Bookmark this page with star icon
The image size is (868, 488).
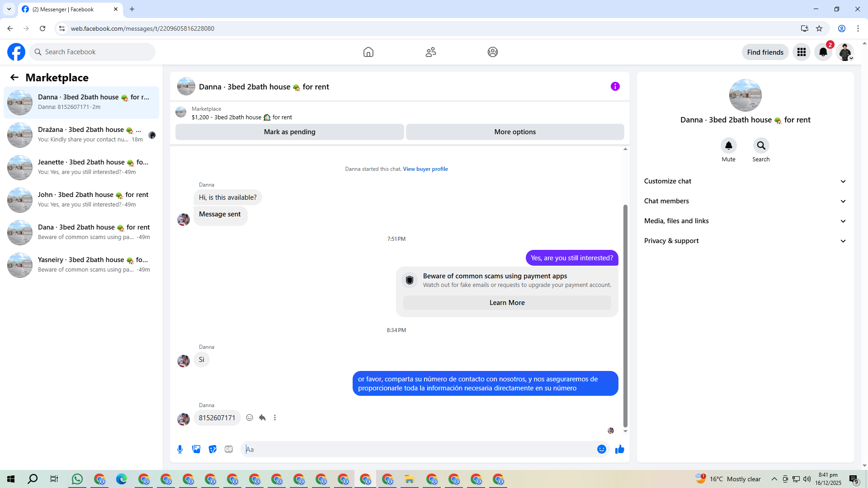tap(819, 28)
